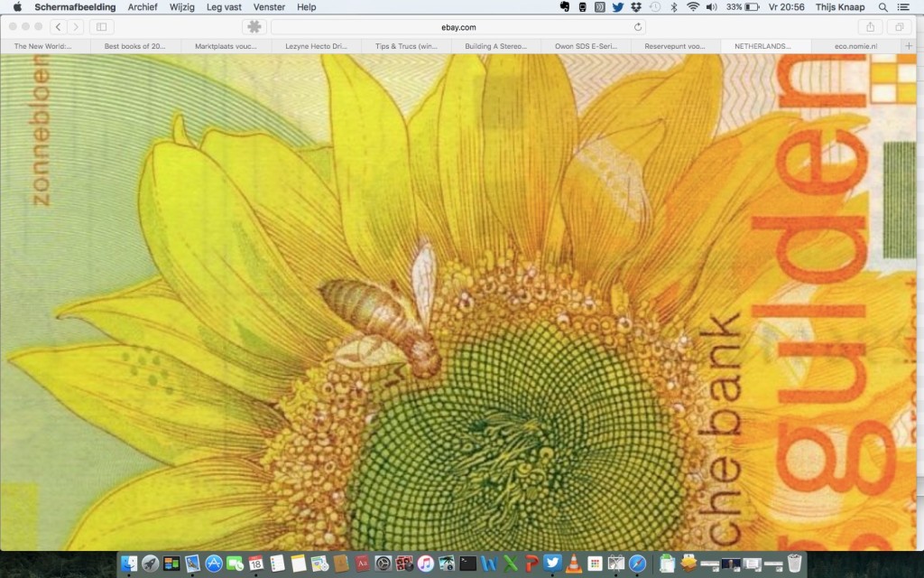
Task: Open the Share button in Safari toolbar
Action: (x=871, y=26)
